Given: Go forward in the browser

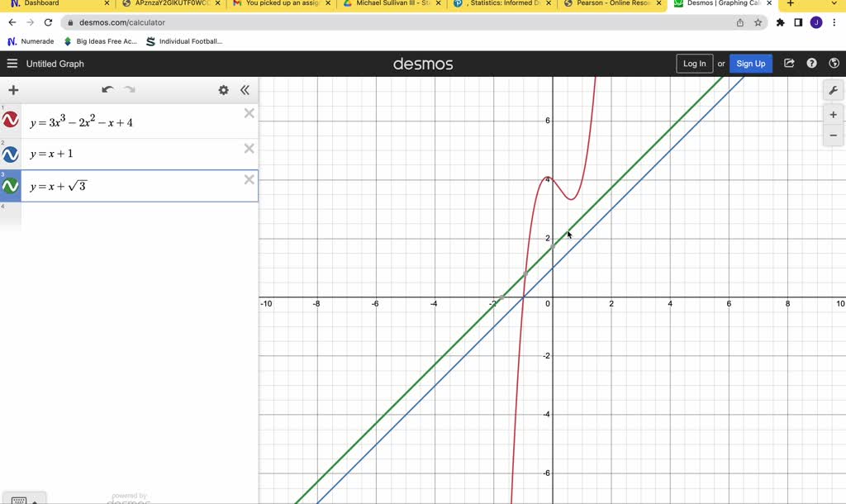Looking at the screenshot, I should coord(31,22).
